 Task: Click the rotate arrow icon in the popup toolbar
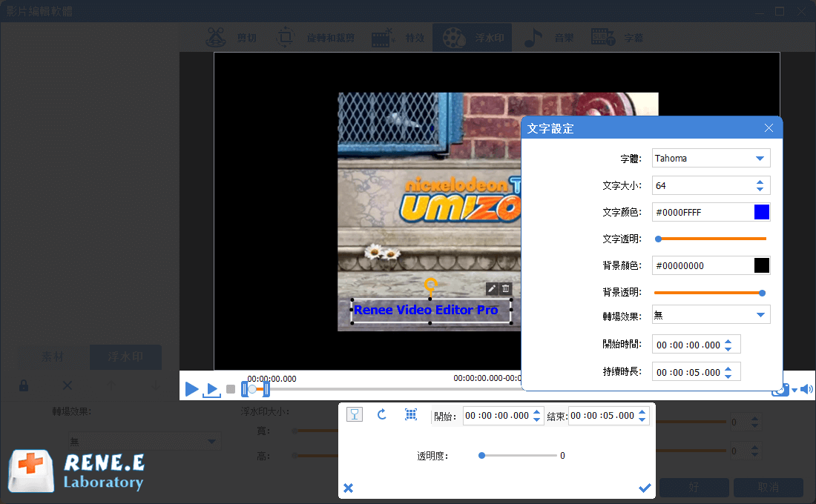tap(382, 414)
